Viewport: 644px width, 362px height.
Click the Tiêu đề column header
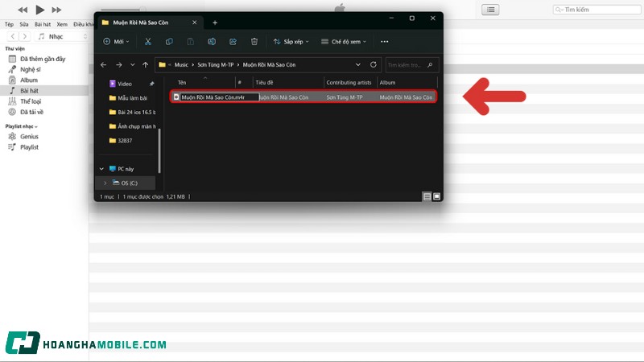pos(264,83)
